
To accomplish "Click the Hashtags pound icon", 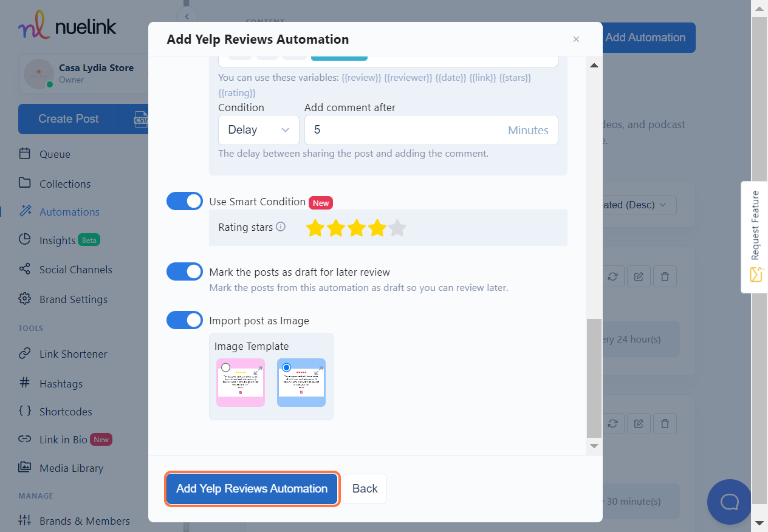I will pyautogui.click(x=24, y=383).
